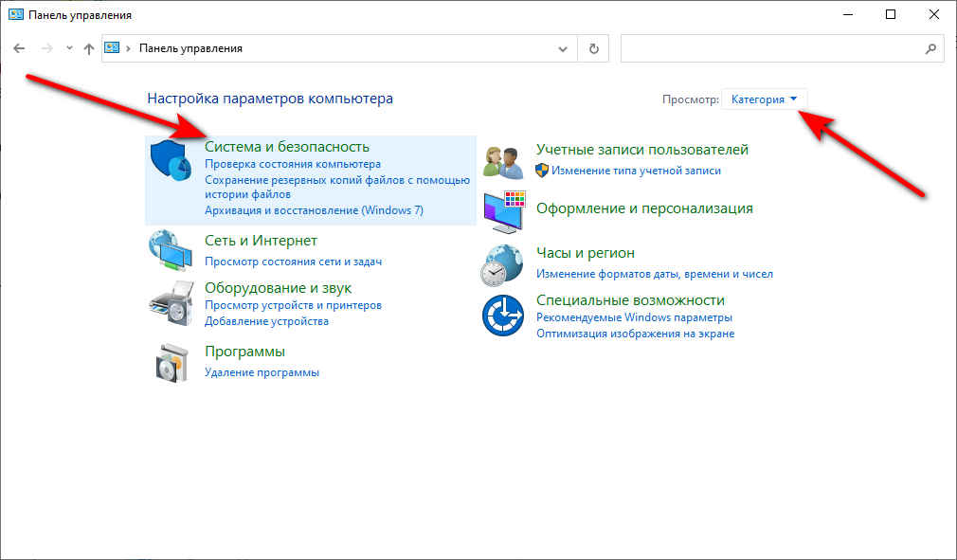
Task: Click the Control Panel search field
Action: point(771,48)
